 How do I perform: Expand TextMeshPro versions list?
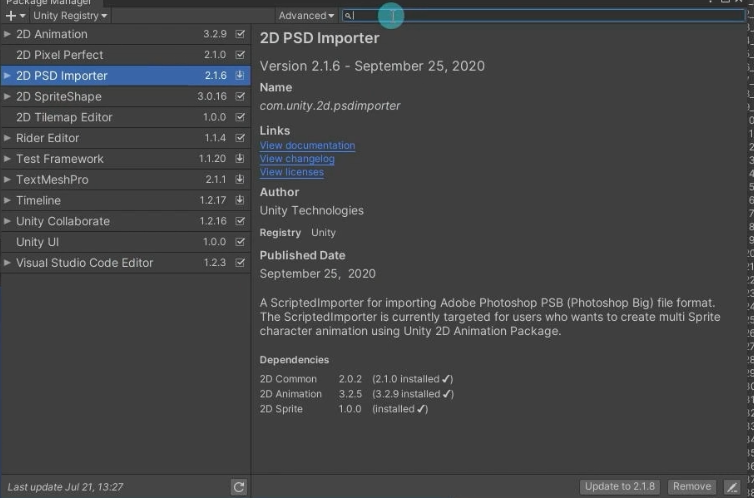(7, 179)
